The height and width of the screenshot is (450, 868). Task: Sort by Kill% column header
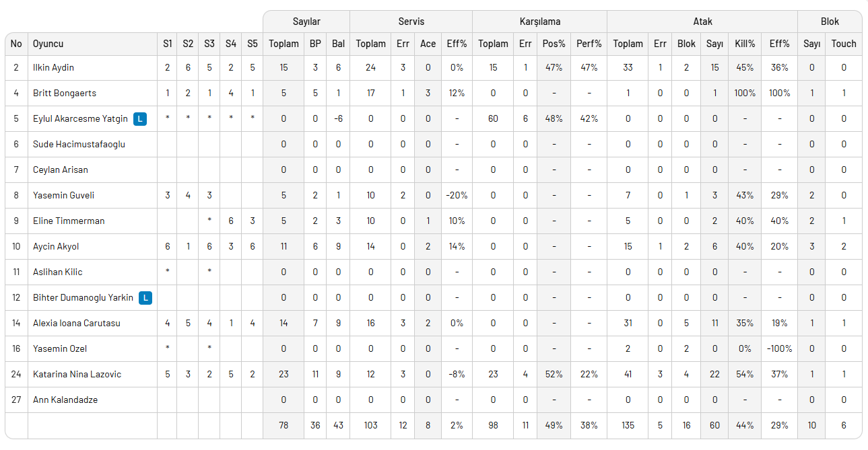click(745, 44)
